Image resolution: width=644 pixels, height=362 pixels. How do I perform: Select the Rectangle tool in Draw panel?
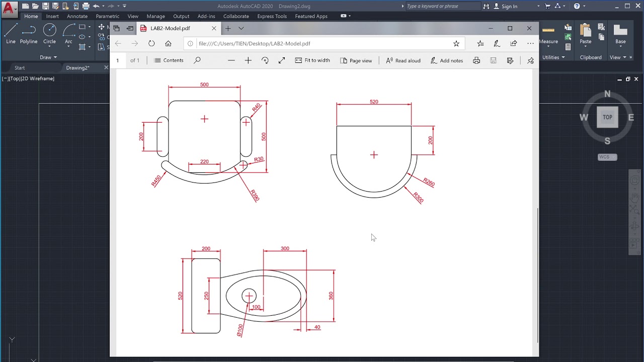pos(82,27)
